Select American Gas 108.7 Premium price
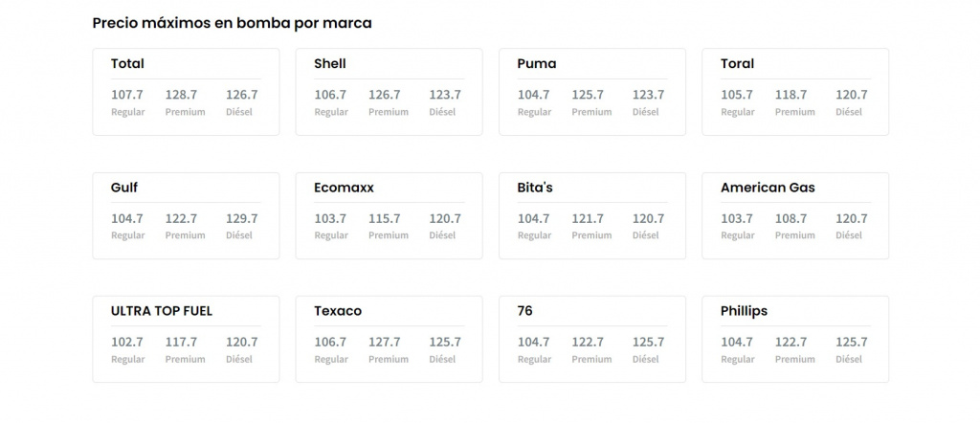 coord(791,218)
